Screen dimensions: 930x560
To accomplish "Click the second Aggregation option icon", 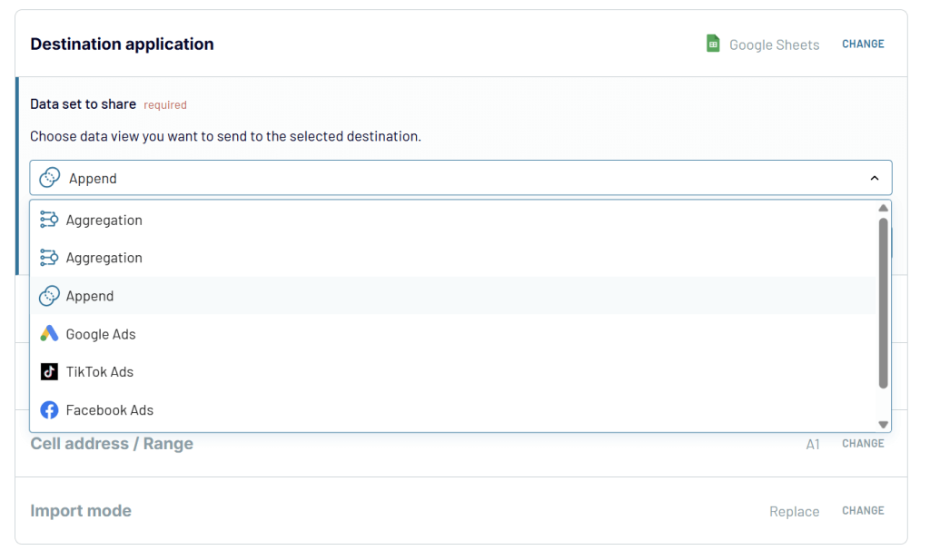I will pyautogui.click(x=49, y=258).
